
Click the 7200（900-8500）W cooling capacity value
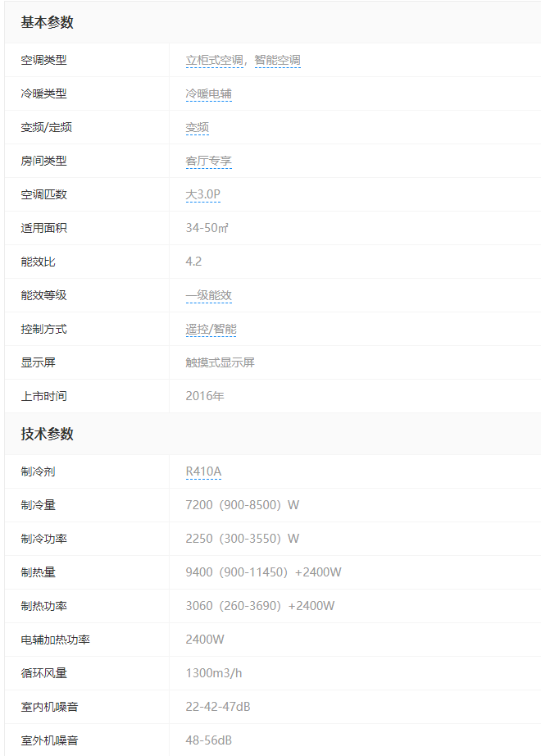(242, 505)
